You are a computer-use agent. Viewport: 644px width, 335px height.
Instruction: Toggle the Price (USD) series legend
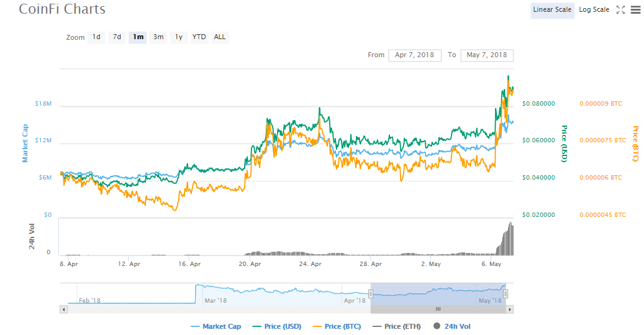pos(277,326)
